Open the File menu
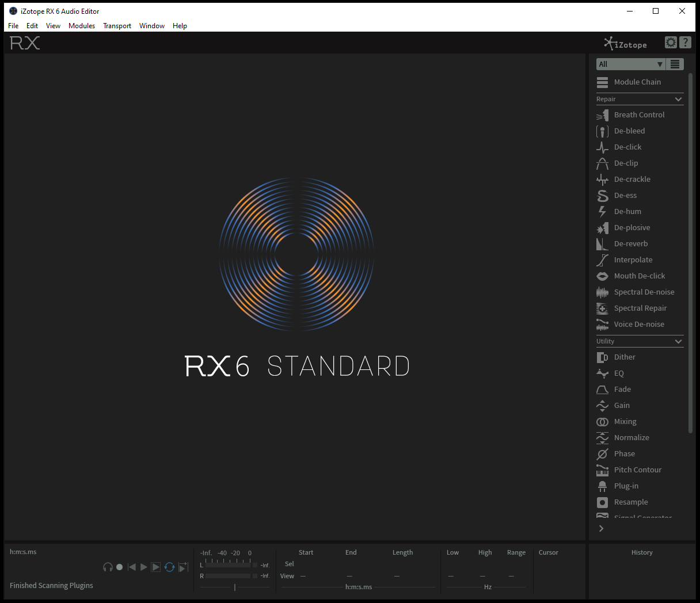 (13, 26)
